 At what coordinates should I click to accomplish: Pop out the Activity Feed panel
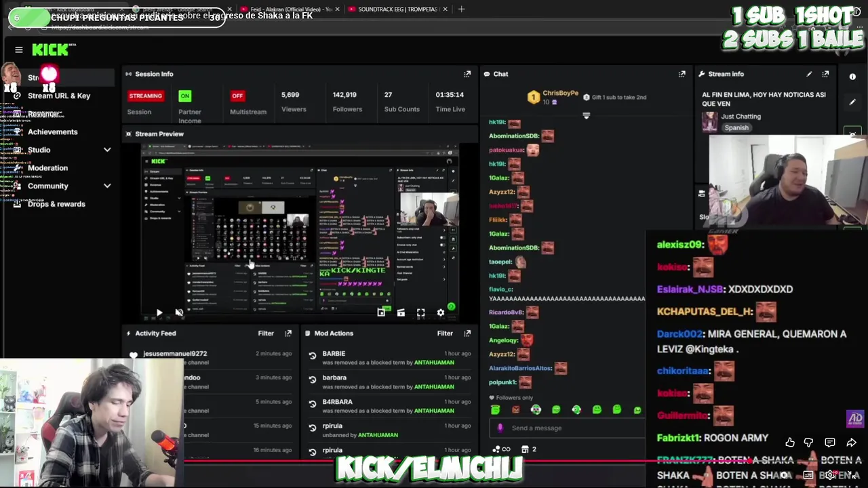(288, 333)
